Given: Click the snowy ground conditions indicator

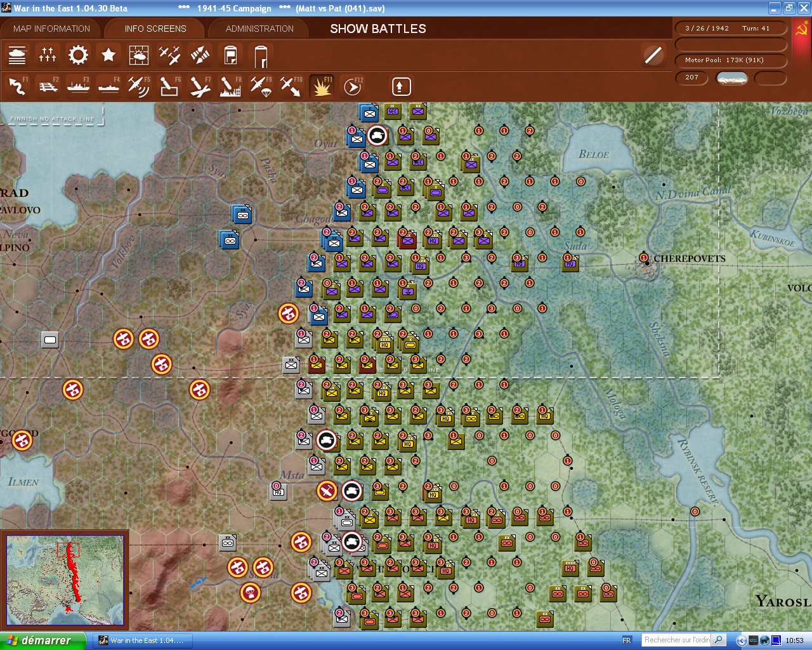Looking at the screenshot, I should 731,78.
